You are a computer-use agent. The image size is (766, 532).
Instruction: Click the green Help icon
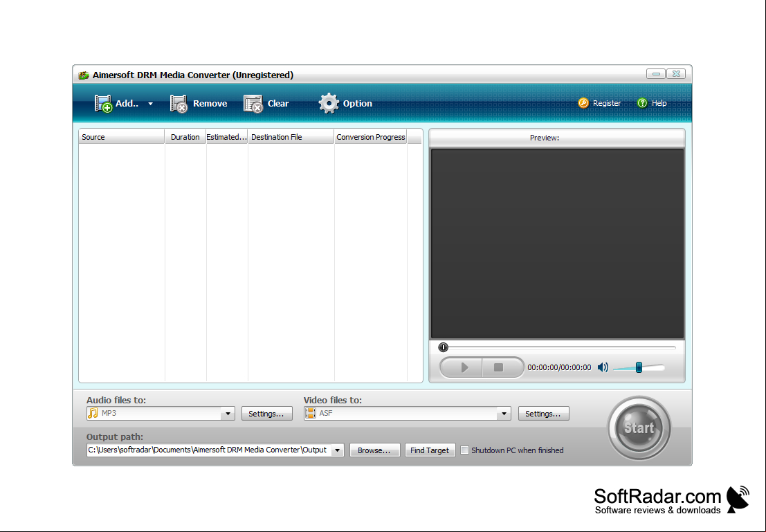[642, 103]
